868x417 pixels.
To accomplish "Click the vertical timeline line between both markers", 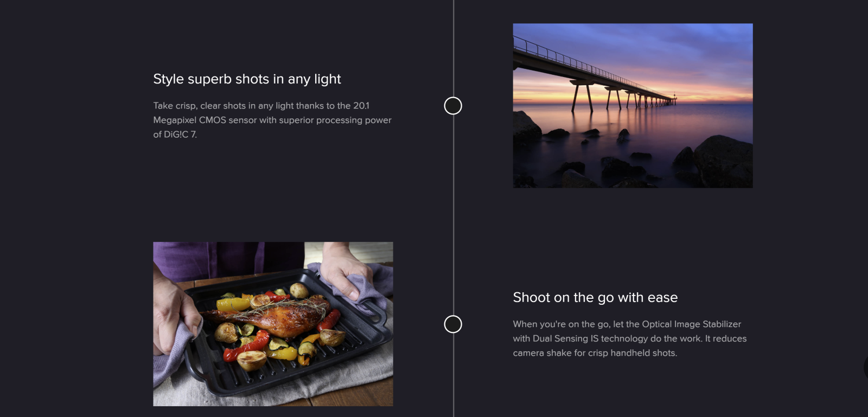I will (454, 217).
